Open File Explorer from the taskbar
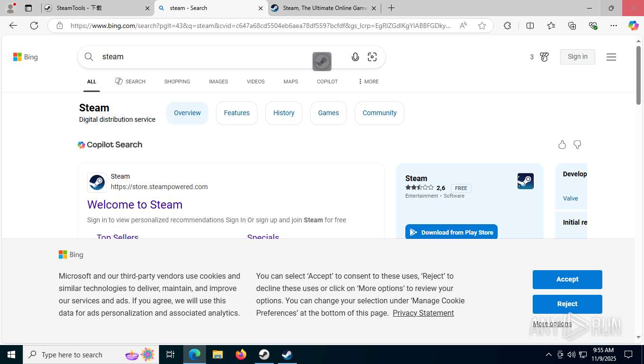The image size is (644, 364). click(x=217, y=355)
